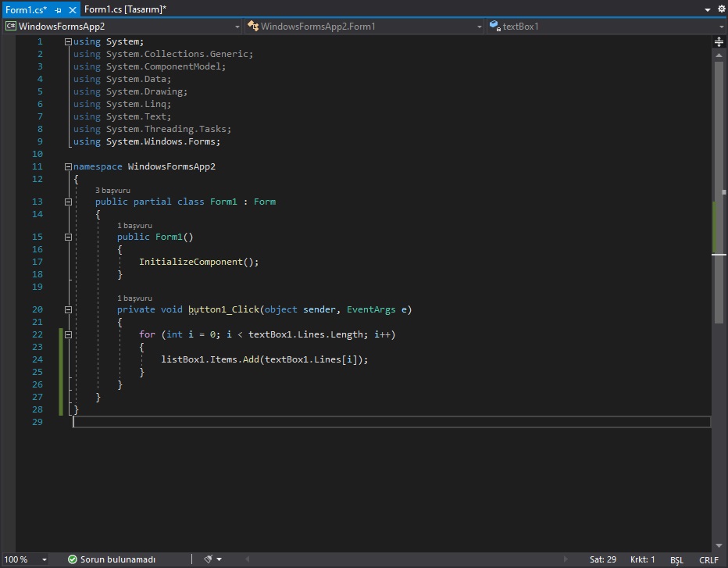Click 'using System.Linq;' line
The image size is (728, 568).
point(122,104)
